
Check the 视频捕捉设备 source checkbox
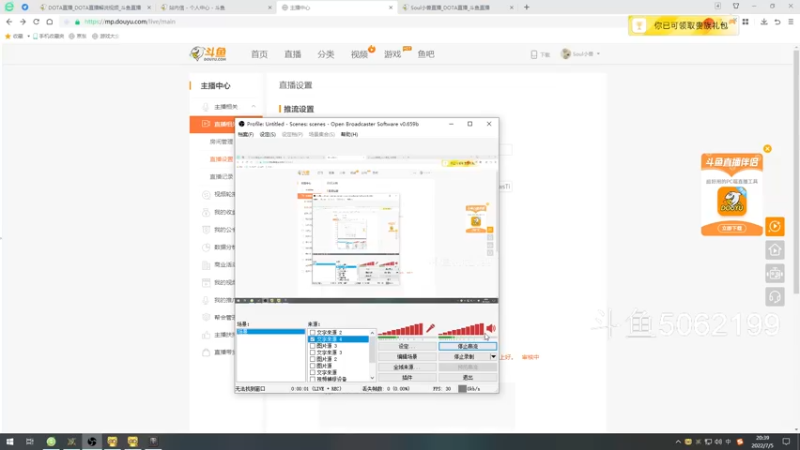click(313, 379)
